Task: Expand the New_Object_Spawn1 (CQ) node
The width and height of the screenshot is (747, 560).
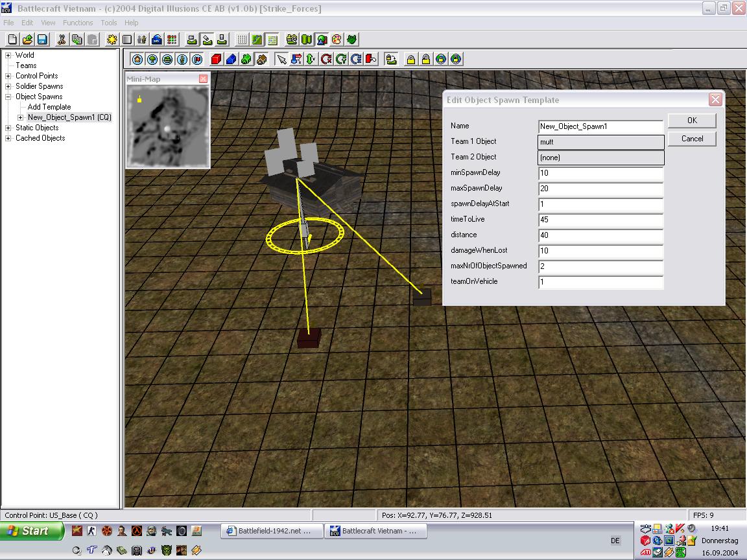Action: tap(21, 117)
